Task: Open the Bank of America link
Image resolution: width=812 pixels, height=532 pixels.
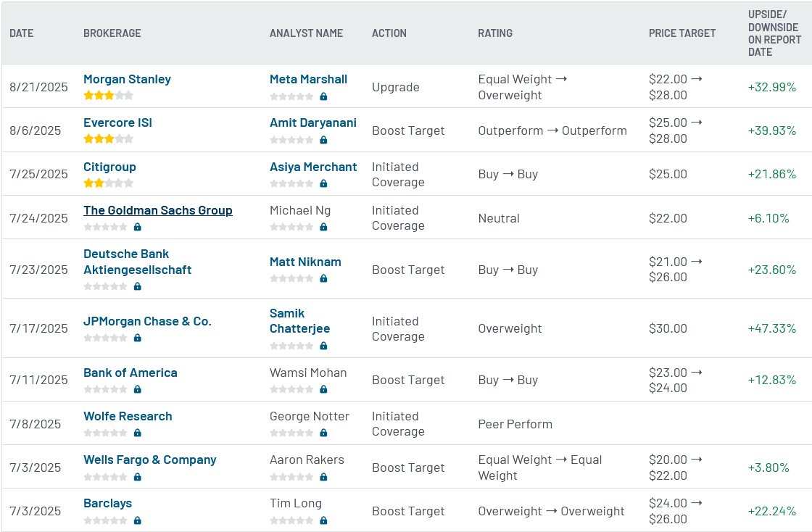Action: (x=130, y=373)
